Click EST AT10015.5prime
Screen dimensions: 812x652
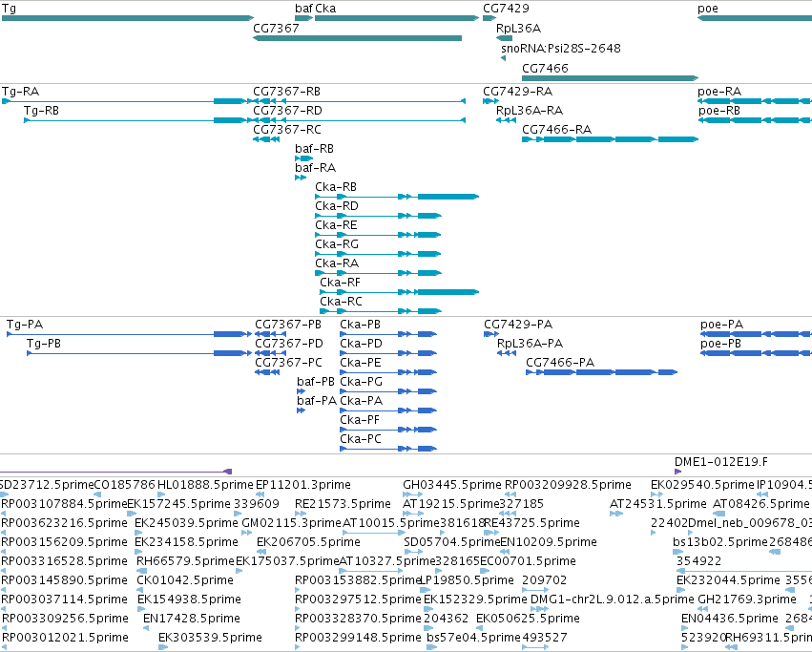point(391,523)
